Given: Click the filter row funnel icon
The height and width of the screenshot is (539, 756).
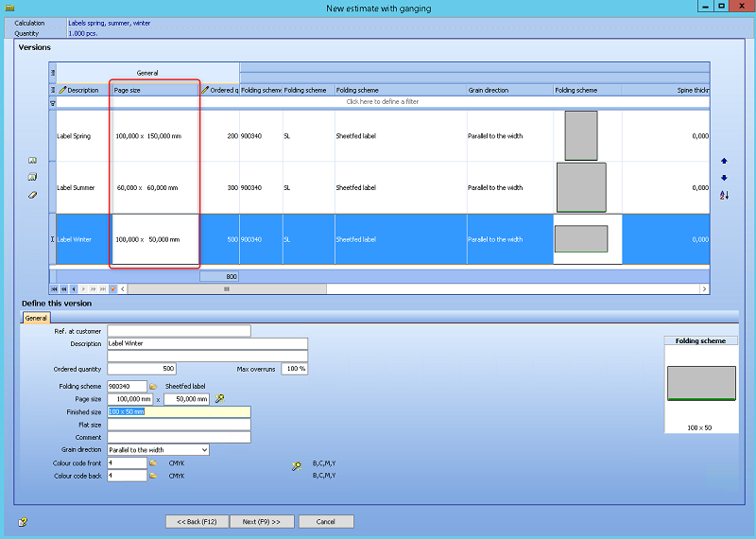Looking at the screenshot, I should pos(53,103).
